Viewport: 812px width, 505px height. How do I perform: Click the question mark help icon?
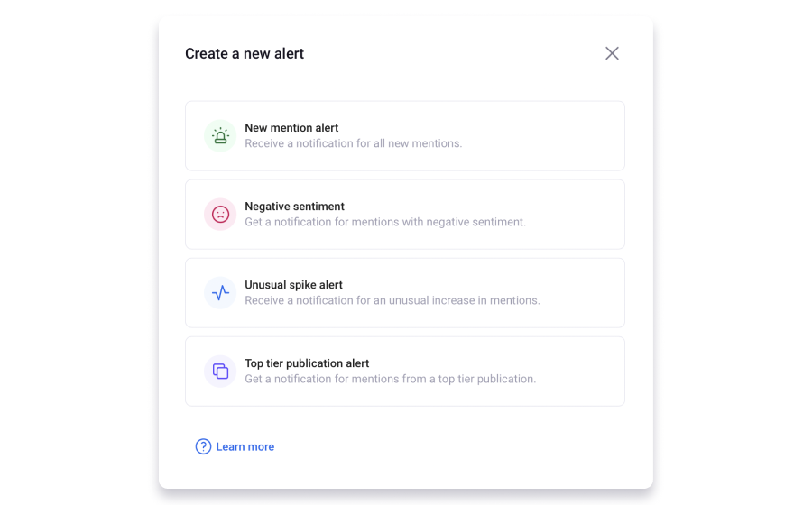(203, 446)
